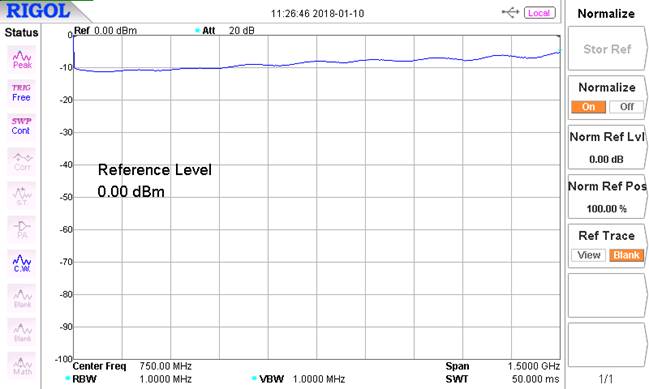Click the dimmed PA preamplifier icon
Viewport: 649px width, 389px height.
pyautogui.click(x=22, y=229)
